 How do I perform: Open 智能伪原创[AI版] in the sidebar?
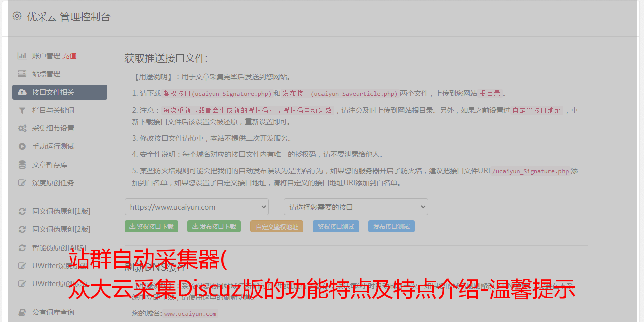click(59, 248)
